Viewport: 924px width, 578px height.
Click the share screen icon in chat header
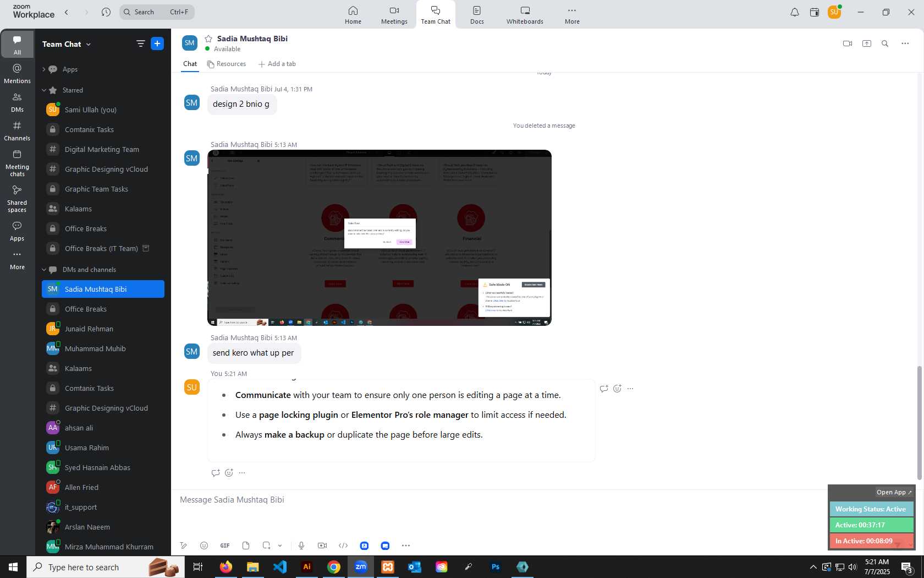pyautogui.click(x=867, y=43)
